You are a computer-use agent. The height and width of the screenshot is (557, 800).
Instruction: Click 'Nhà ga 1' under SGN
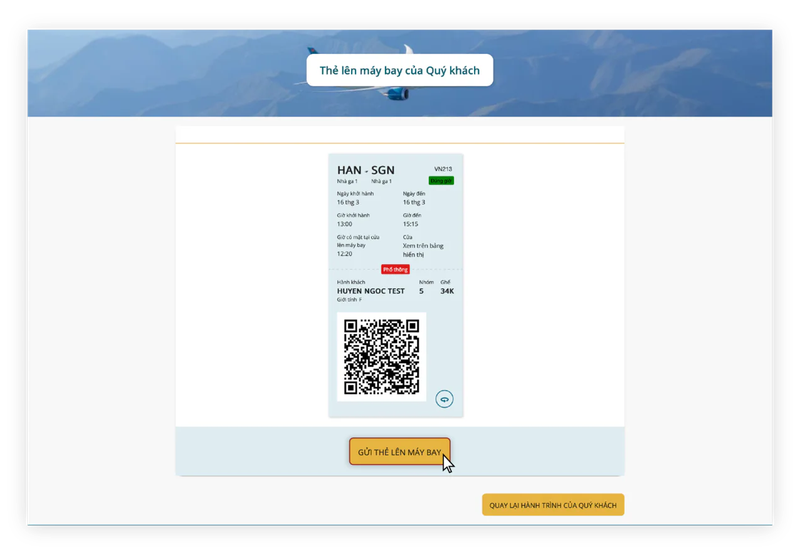point(381,181)
